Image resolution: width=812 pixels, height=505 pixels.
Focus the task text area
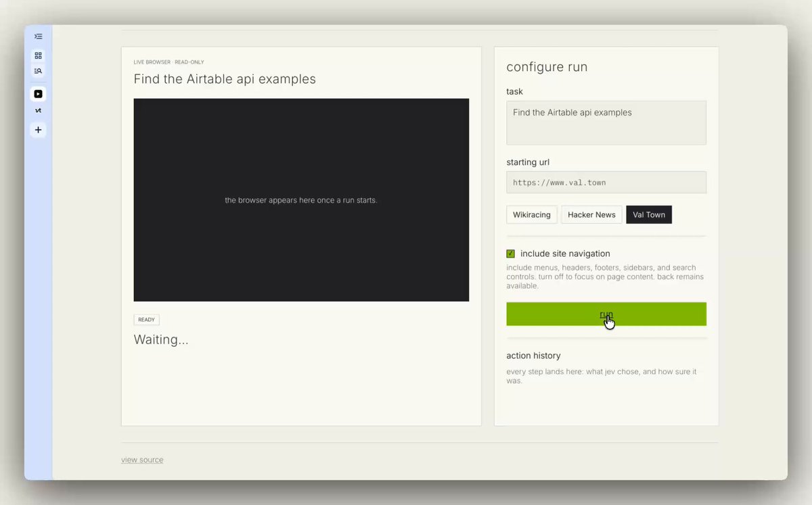(606, 123)
